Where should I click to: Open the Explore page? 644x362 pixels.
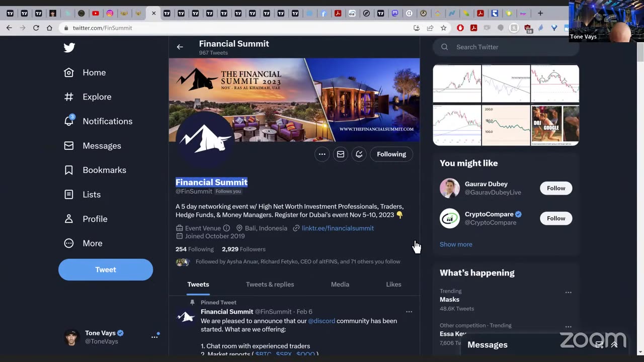pyautogui.click(x=88, y=97)
